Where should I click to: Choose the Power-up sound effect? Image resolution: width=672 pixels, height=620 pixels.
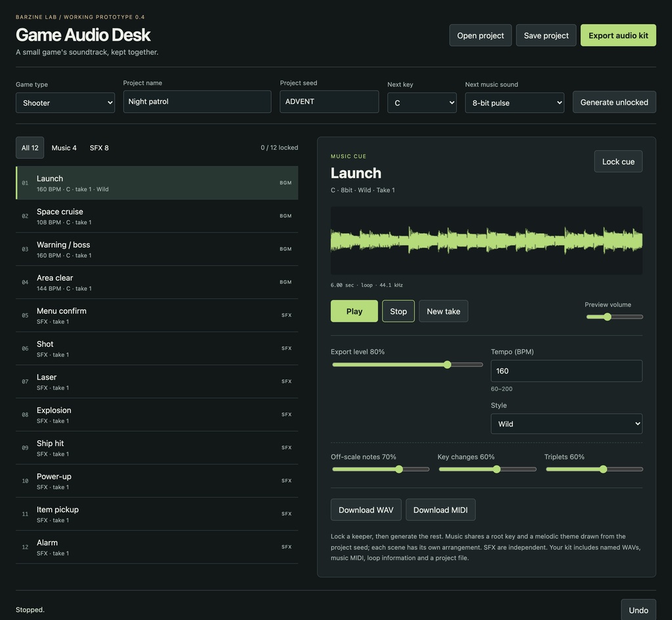(x=157, y=481)
